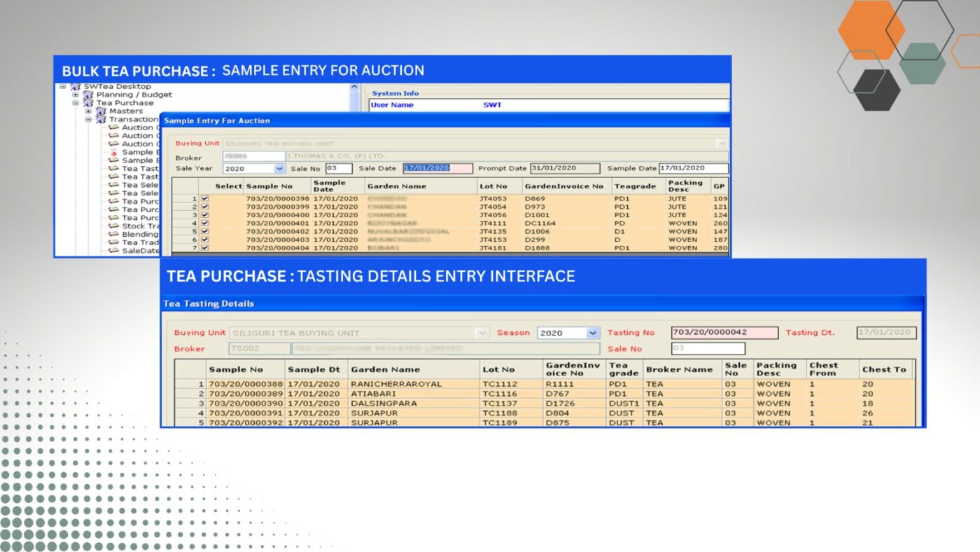Click the Sale No field in Sample Entry
The width and height of the screenshot is (980, 552).
(339, 168)
